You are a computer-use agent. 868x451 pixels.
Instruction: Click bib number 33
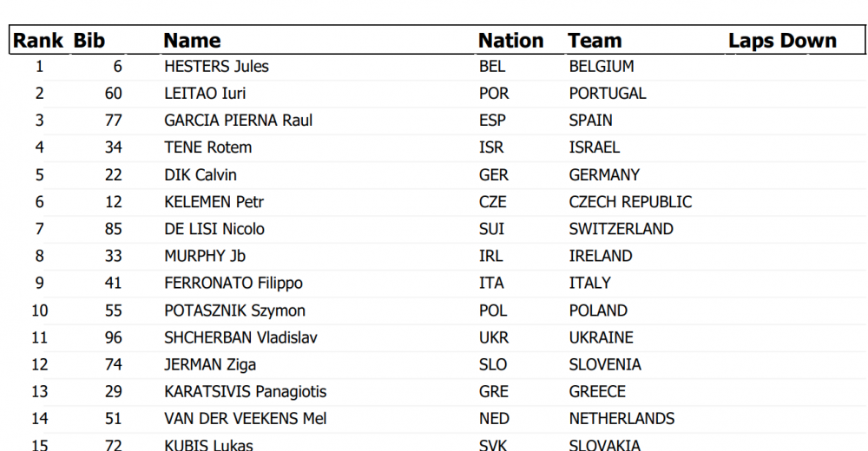coord(114,256)
